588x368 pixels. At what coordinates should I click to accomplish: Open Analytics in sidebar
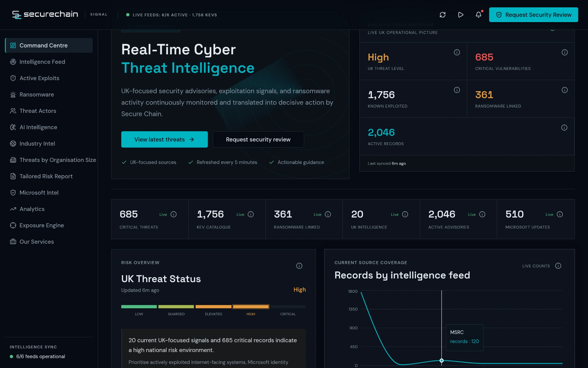(x=49, y=209)
